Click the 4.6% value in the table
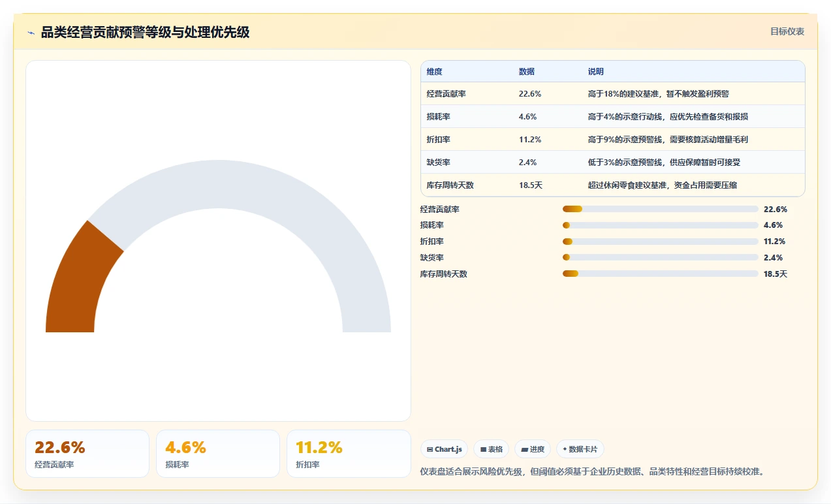831x504 pixels. [527, 117]
